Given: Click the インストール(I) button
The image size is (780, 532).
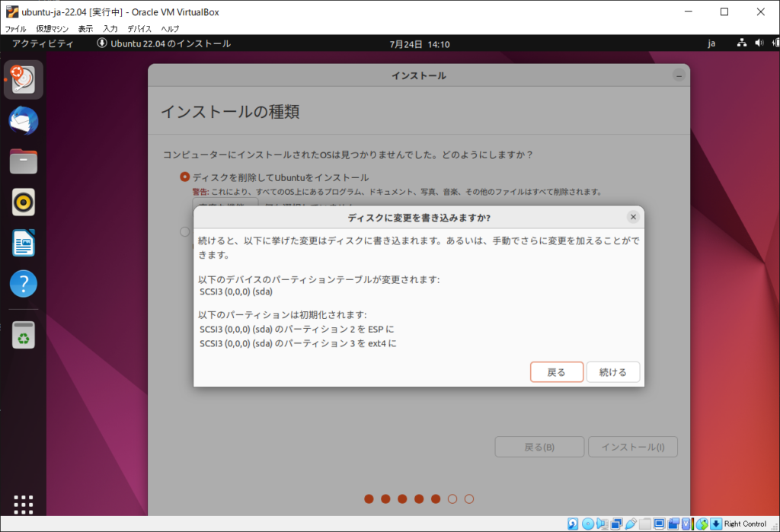Looking at the screenshot, I should (x=633, y=447).
